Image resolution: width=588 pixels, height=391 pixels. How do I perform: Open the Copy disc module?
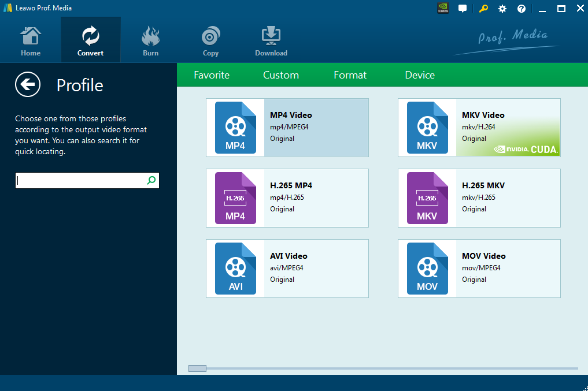[x=210, y=41]
